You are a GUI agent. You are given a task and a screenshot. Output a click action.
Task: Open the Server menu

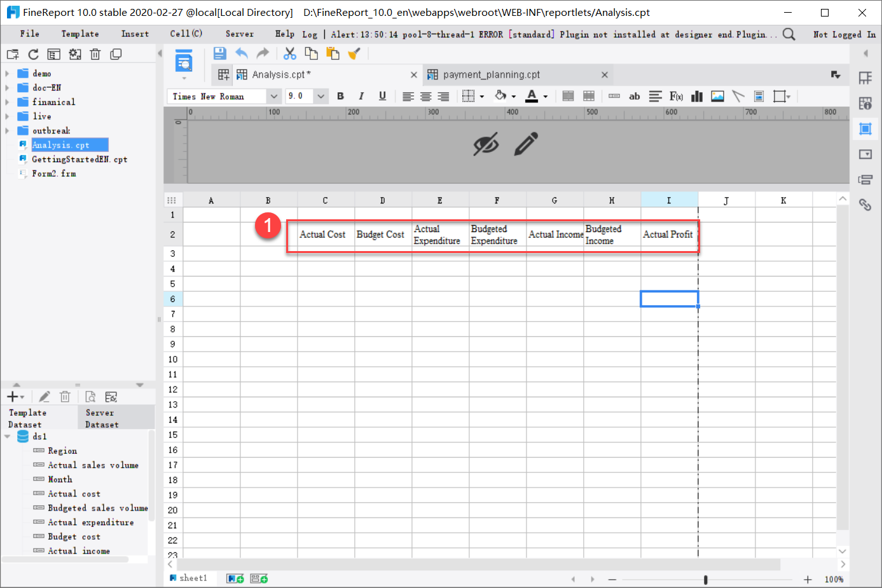239,33
